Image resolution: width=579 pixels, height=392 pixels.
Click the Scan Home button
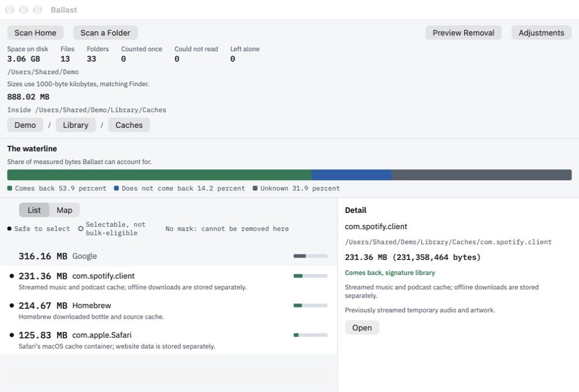tap(35, 33)
